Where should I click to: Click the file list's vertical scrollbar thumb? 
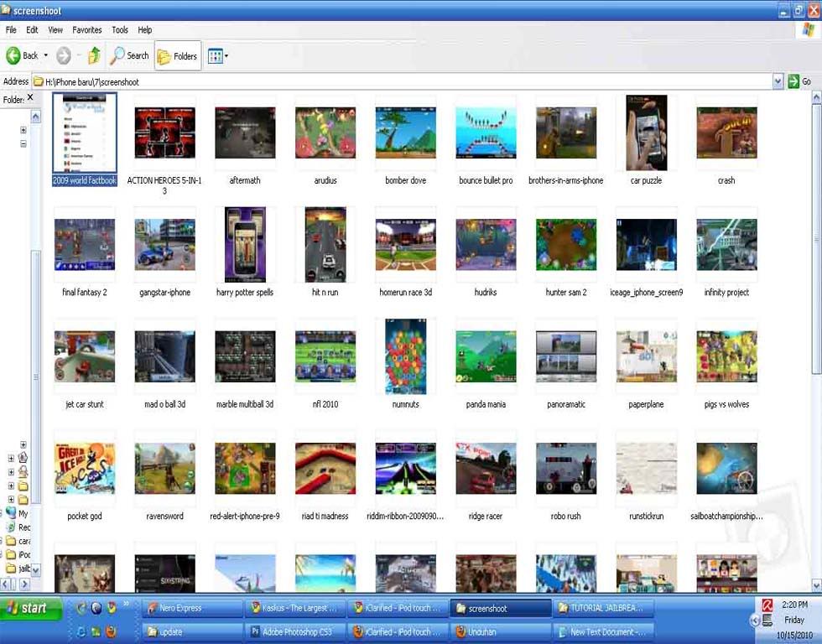point(816,239)
